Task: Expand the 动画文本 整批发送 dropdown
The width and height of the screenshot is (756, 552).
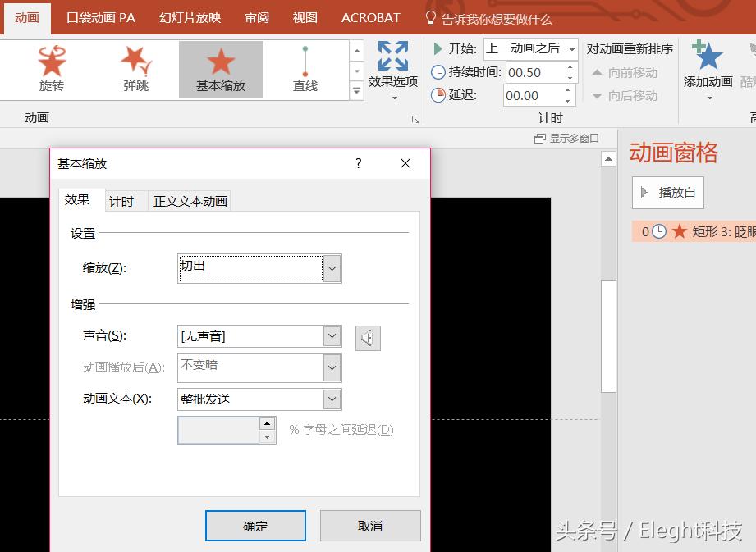Action: [332, 399]
